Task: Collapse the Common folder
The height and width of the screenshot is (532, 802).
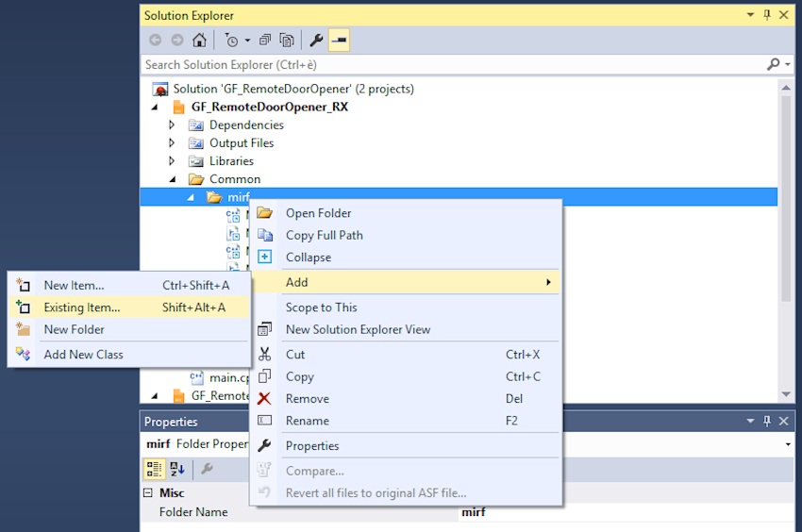Action: 173,179
